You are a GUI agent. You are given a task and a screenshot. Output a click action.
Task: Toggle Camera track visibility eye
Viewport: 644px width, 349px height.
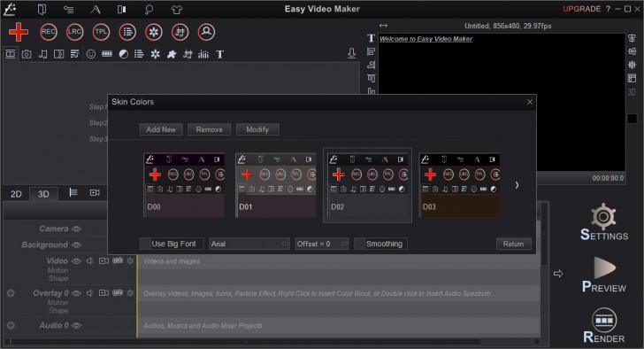[x=76, y=229]
